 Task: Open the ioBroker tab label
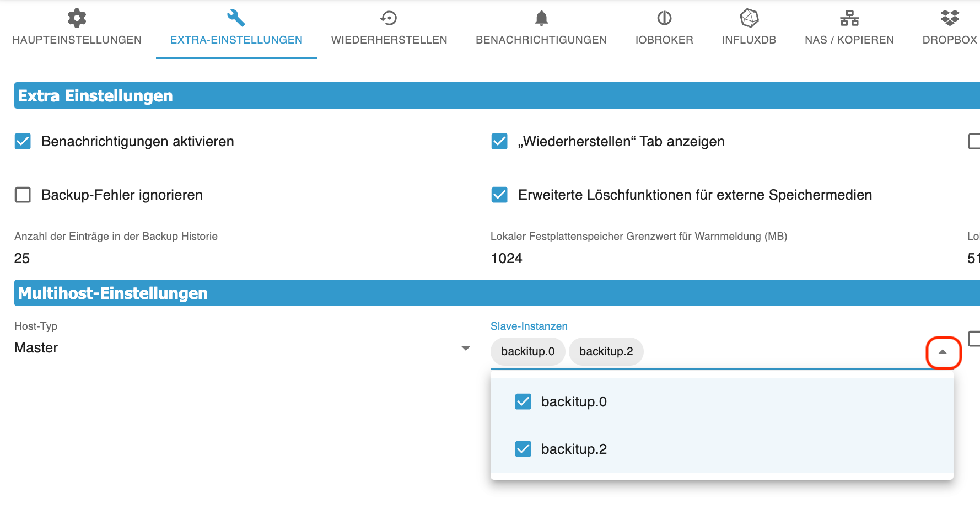664,40
